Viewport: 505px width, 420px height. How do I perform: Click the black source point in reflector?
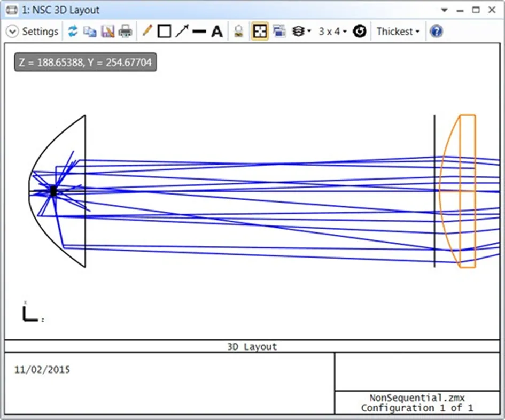click(x=53, y=191)
